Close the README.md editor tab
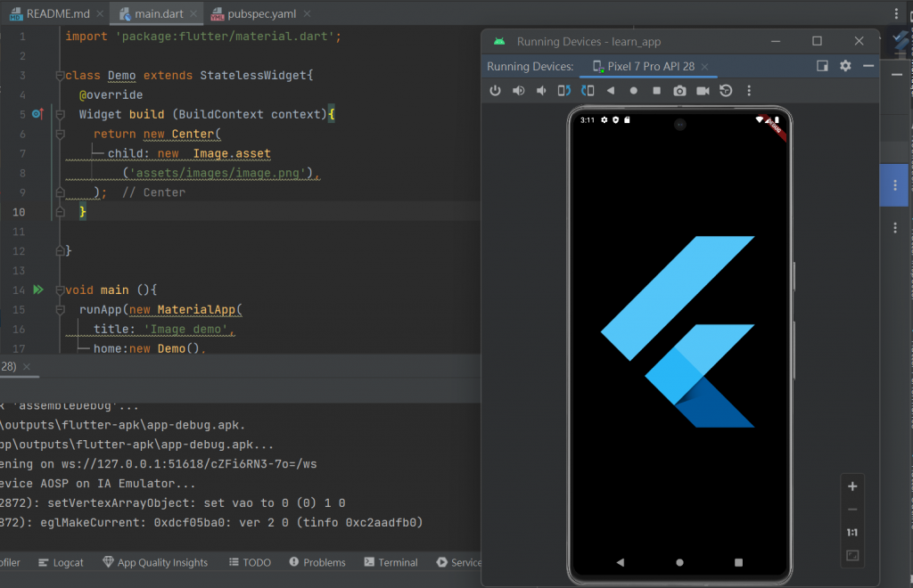 click(100, 13)
